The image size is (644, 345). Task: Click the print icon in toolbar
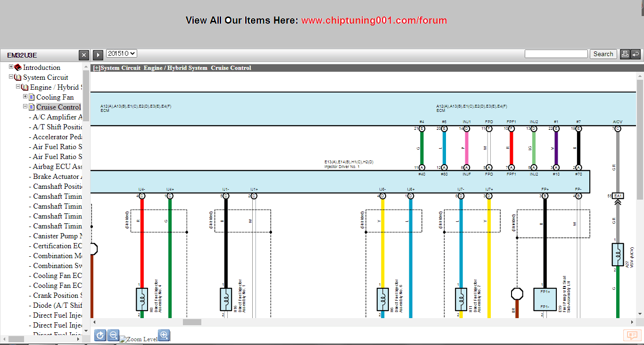click(x=625, y=54)
